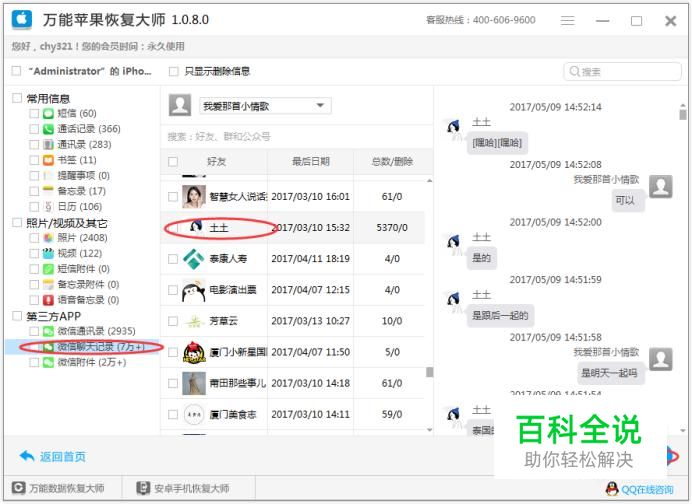
Task: Click the friend list scrollbar thumb
Action: point(429,372)
